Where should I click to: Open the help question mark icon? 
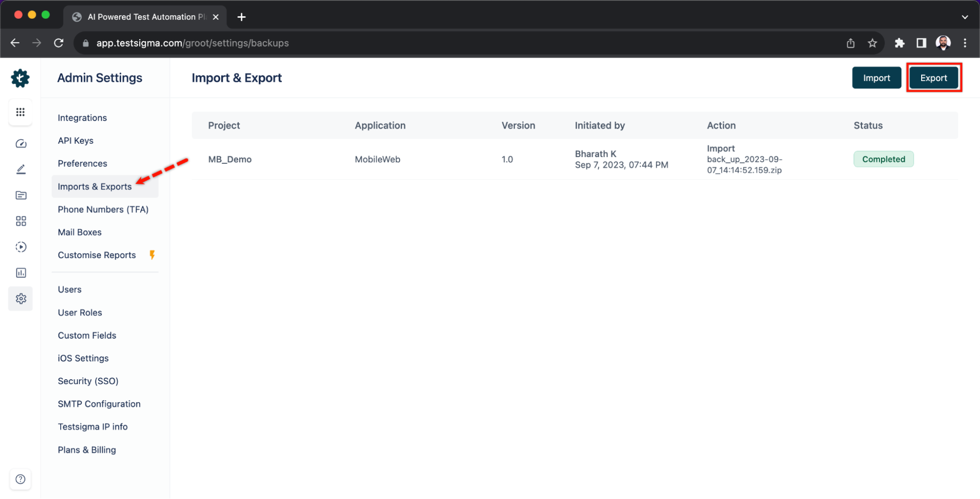[21, 479]
